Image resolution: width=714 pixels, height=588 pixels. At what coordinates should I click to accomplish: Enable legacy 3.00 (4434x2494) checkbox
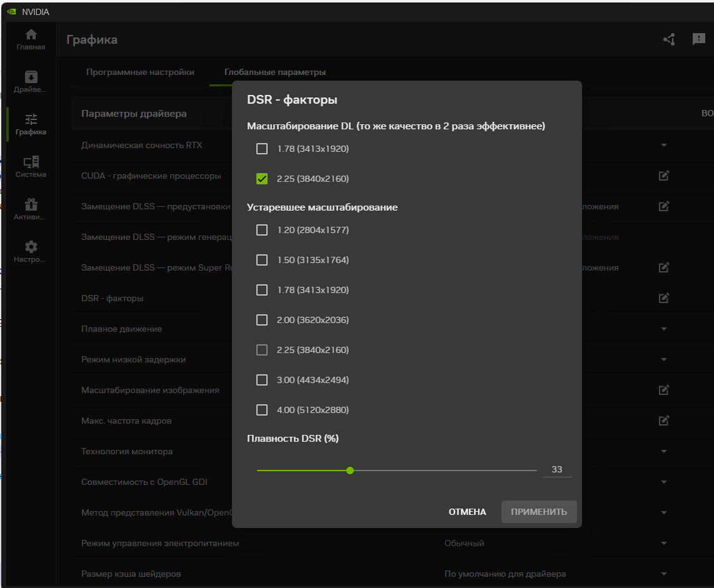[262, 380]
